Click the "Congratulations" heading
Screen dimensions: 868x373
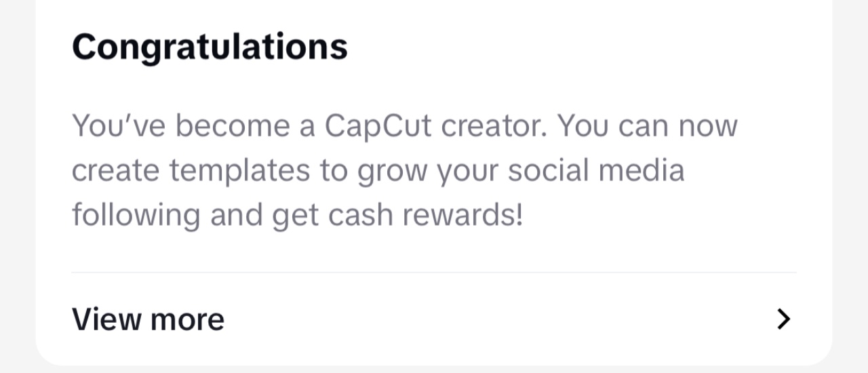click(210, 47)
